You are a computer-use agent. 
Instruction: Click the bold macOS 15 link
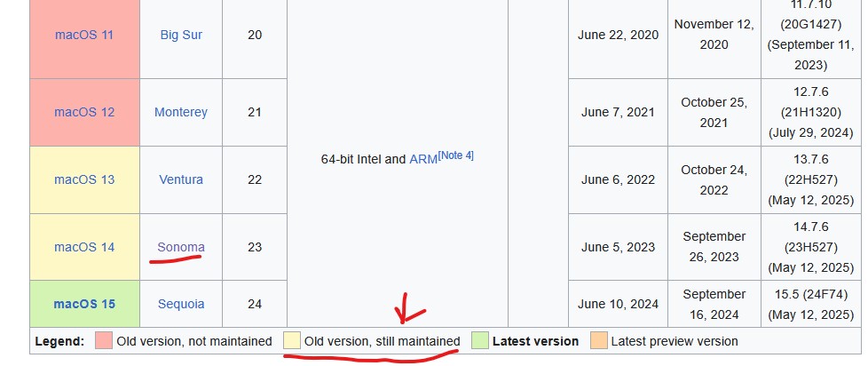tap(84, 304)
